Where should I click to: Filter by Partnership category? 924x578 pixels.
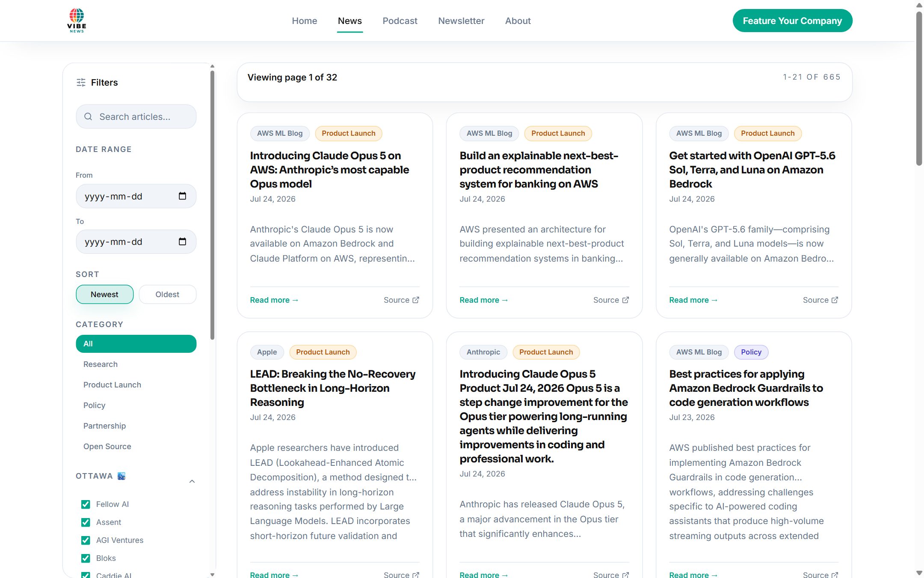coord(136,426)
